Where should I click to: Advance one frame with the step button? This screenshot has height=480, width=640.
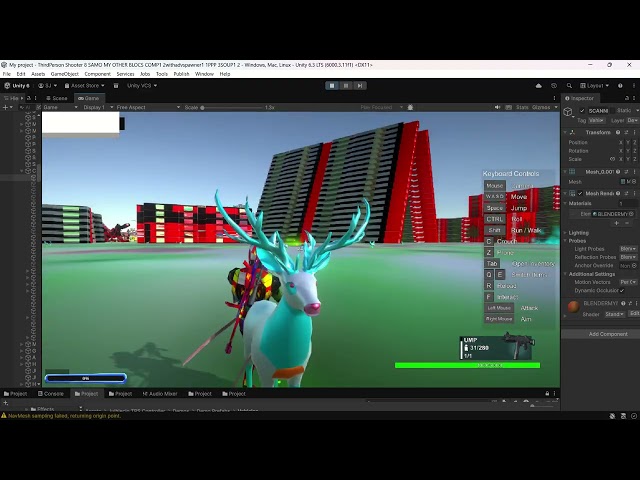[x=360, y=86]
